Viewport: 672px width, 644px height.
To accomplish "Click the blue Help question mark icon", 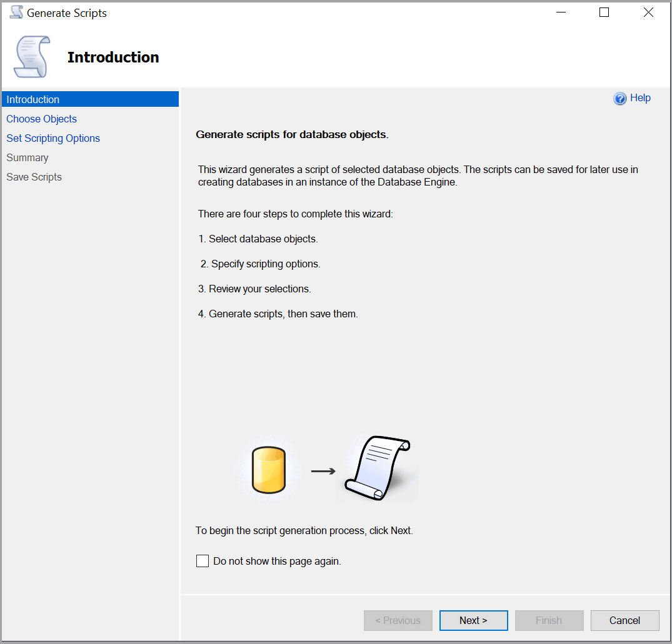I will (619, 99).
